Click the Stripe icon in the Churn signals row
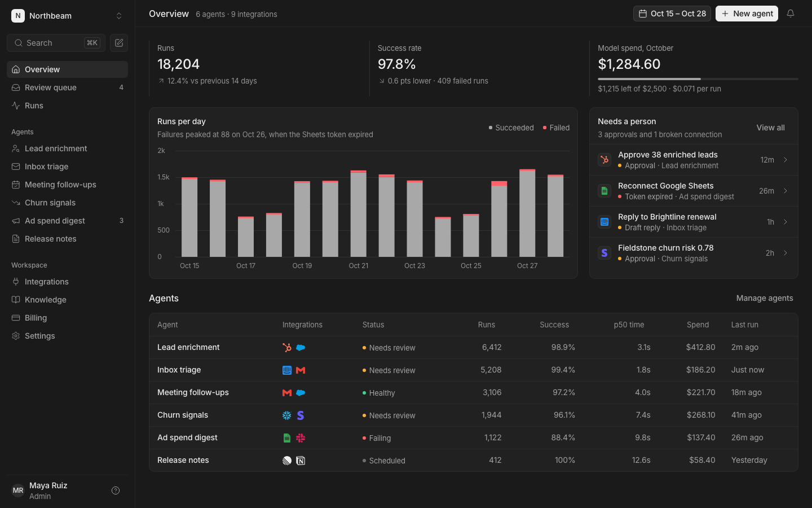 pos(301,415)
